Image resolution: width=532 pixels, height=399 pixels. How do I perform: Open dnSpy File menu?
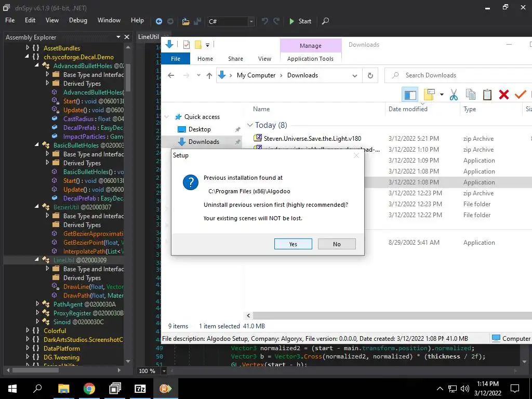click(10, 20)
